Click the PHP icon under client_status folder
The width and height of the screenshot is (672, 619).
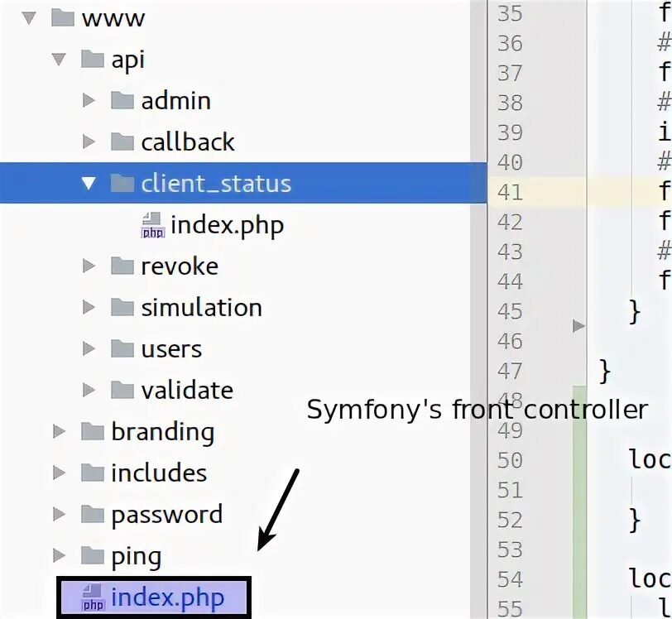[x=153, y=225]
